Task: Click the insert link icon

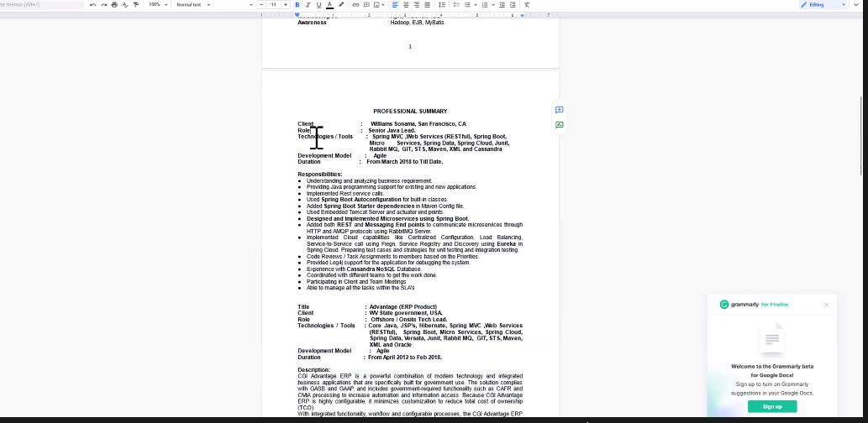Action: click(x=355, y=4)
